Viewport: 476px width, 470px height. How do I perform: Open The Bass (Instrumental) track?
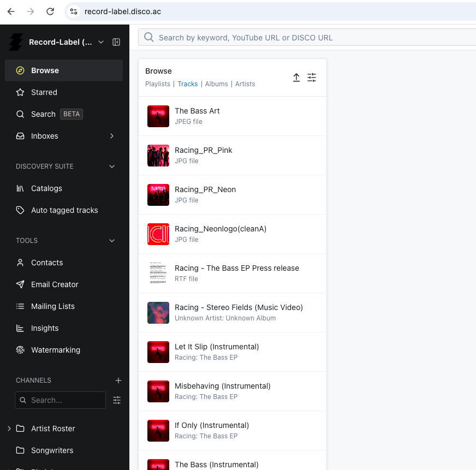pos(217,465)
